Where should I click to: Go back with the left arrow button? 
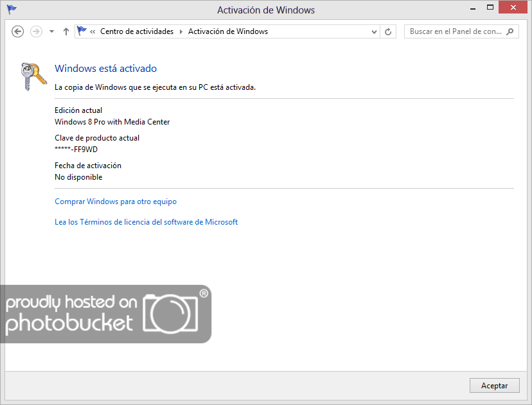[x=17, y=31]
